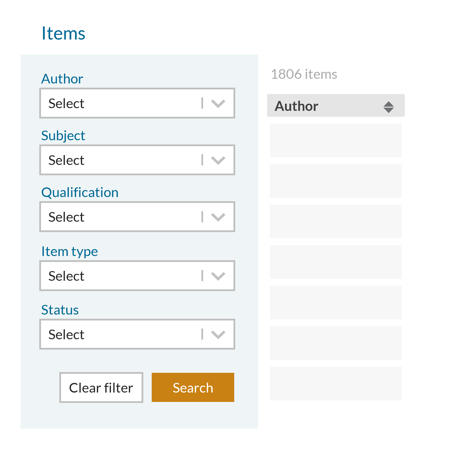Click the chevron in Qualification filter dropdown

(x=218, y=217)
